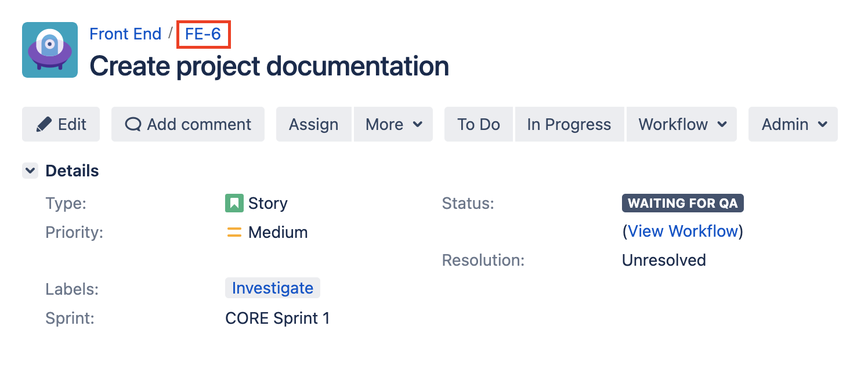
Task: Click the orange Medium priority icon
Action: (234, 233)
